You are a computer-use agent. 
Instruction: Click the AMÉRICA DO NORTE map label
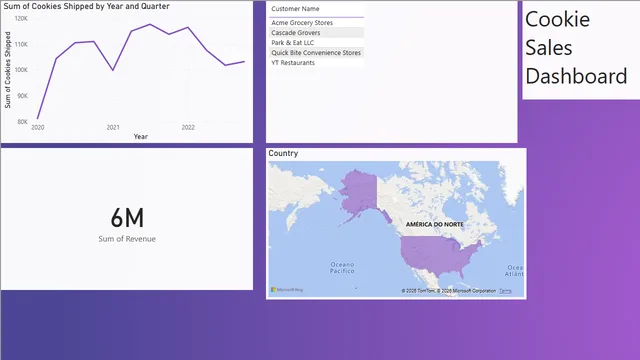pyautogui.click(x=435, y=224)
